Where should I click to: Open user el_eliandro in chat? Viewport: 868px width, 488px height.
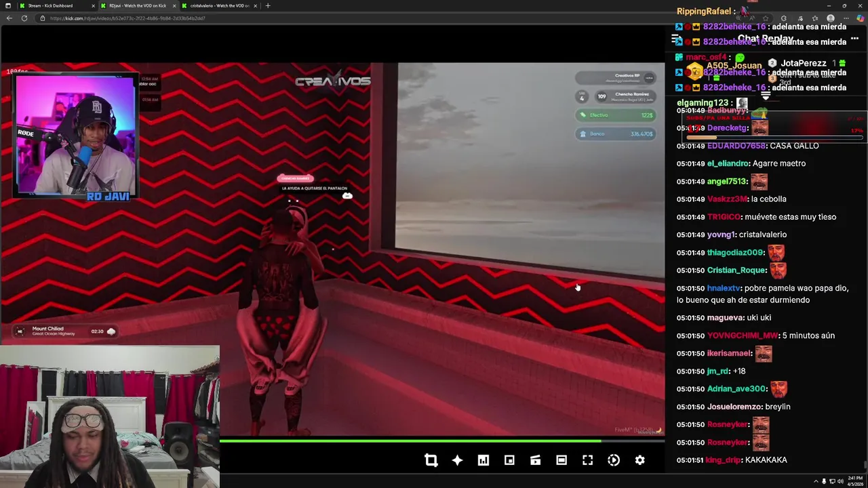728,163
